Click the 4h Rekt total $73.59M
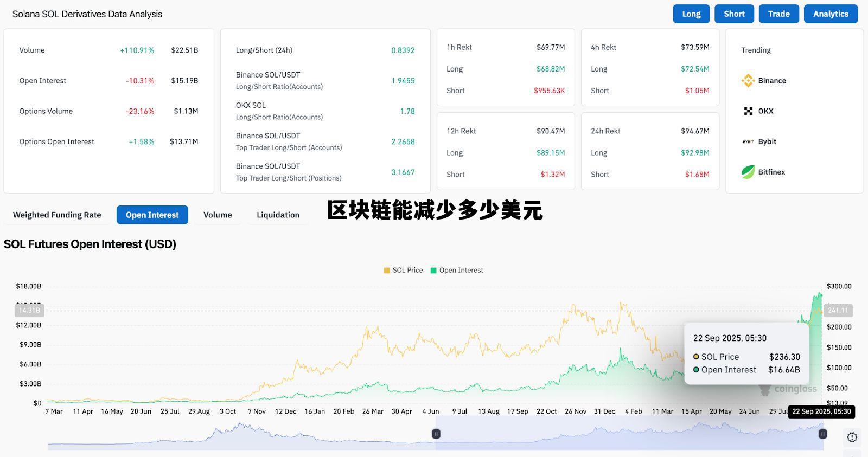868x457 pixels. [695, 47]
